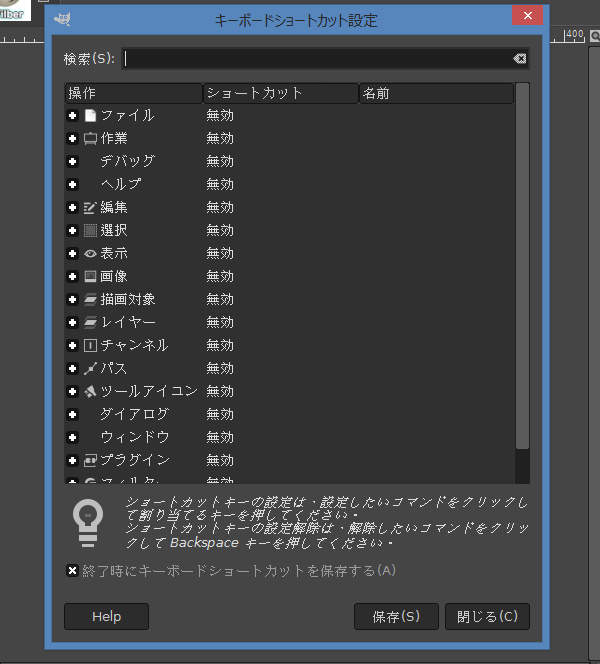Click the zoom magnifier icon beside the ruler

pyautogui.click(x=595, y=36)
